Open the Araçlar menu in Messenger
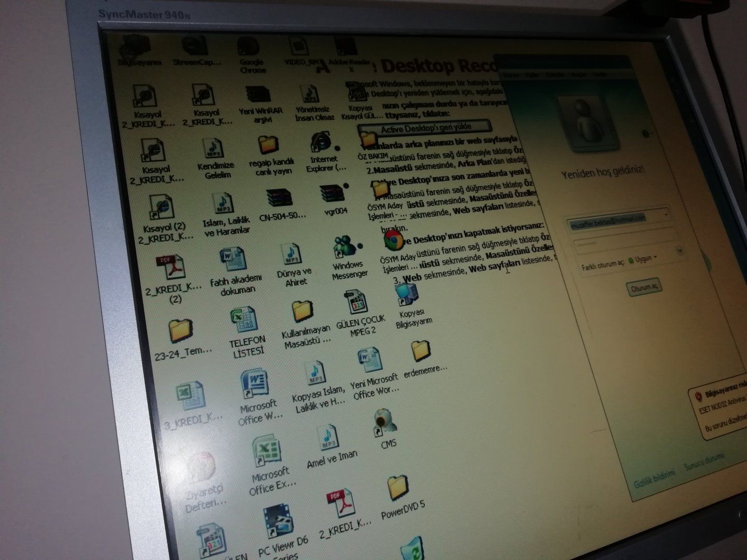The image size is (747, 560). (x=578, y=75)
